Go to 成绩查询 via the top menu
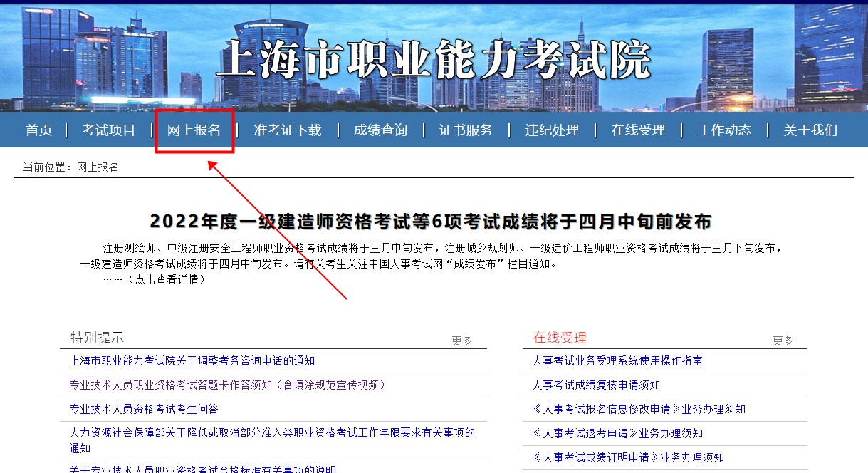The height and width of the screenshot is (473, 868). click(x=380, y=130)
